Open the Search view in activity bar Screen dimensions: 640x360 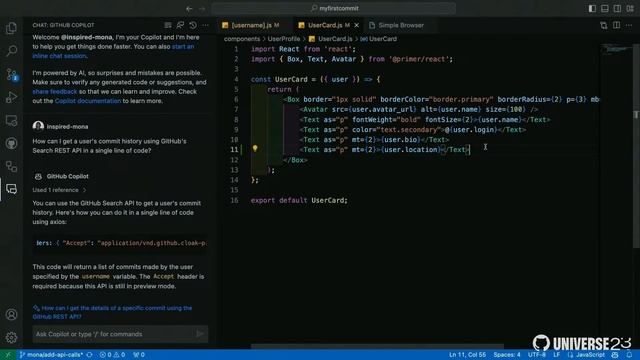(x=11, y=51)
